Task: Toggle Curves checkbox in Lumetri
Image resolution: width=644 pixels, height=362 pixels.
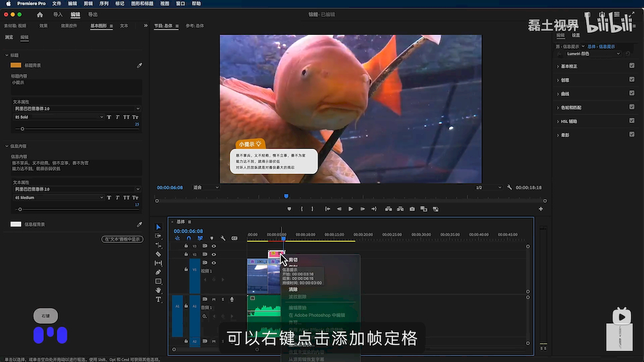Action: (632, 93)
